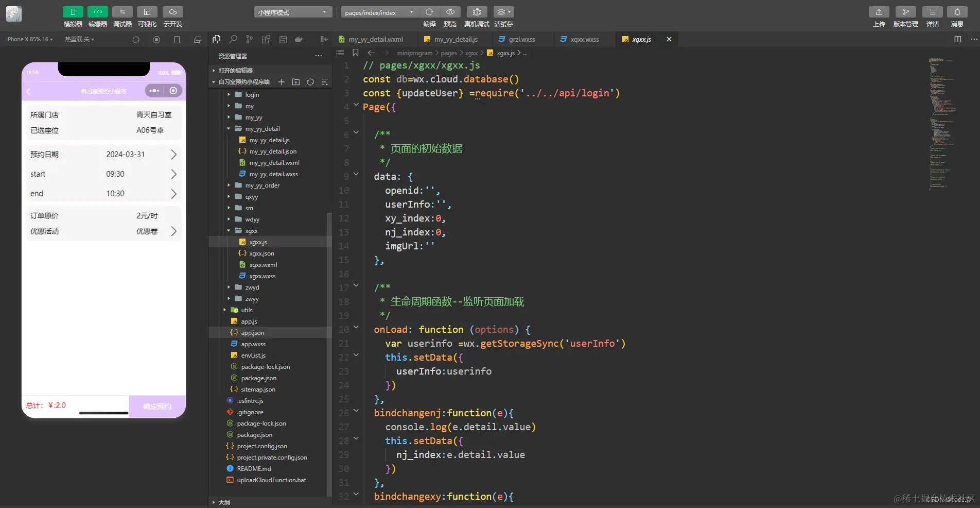This screenshot has width=980, height=508.
Task: Refresh the explorer file tree
Action: point(310,82)
